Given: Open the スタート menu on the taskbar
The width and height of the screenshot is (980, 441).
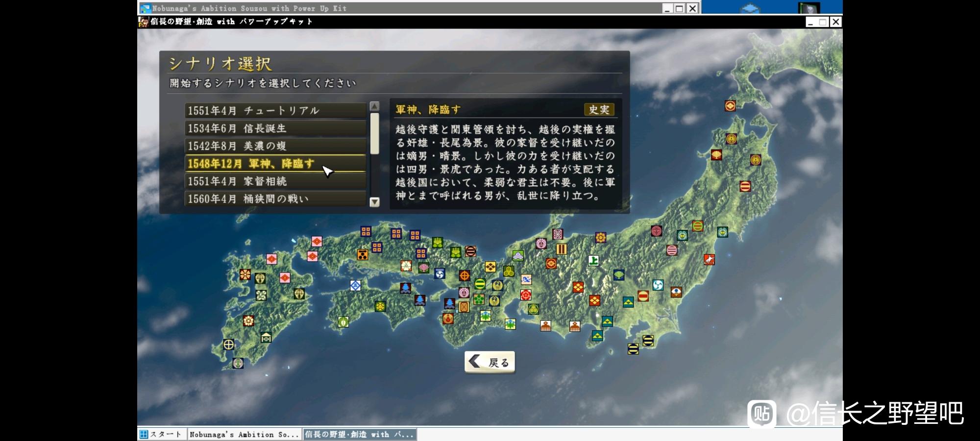Looking at the screenshot, I should 162,434.
